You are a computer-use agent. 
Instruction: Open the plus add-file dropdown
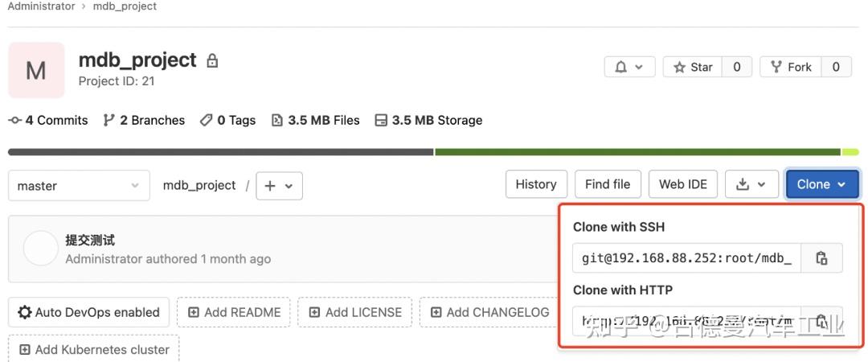pyautogui.click(x=279, y=185)
